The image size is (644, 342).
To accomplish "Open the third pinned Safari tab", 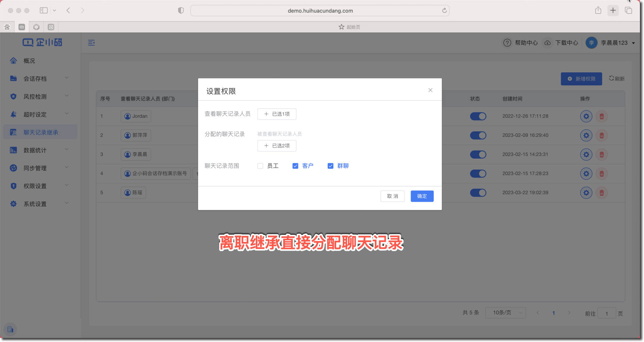I will click(x=36, y=27).
